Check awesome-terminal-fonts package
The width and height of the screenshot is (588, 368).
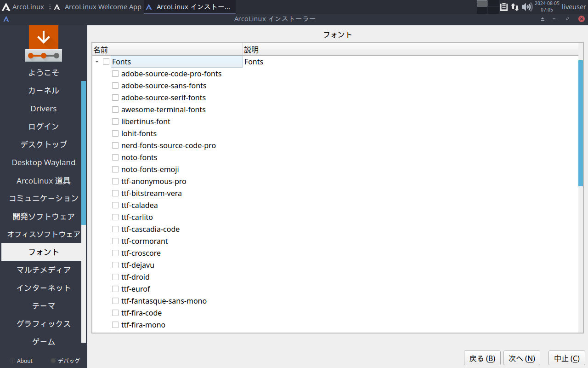(x=115, y=109)
